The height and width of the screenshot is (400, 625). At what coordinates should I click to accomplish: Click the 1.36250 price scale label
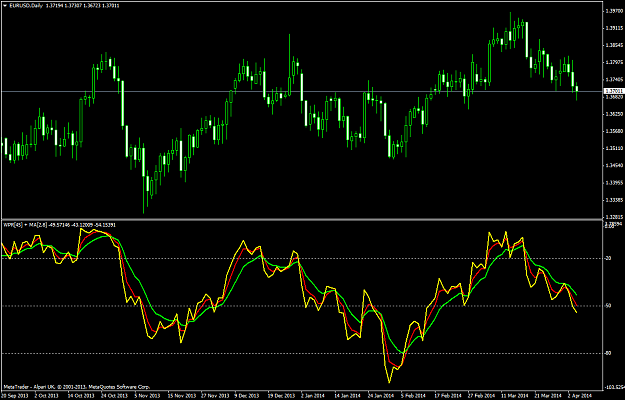coord(613,114)
